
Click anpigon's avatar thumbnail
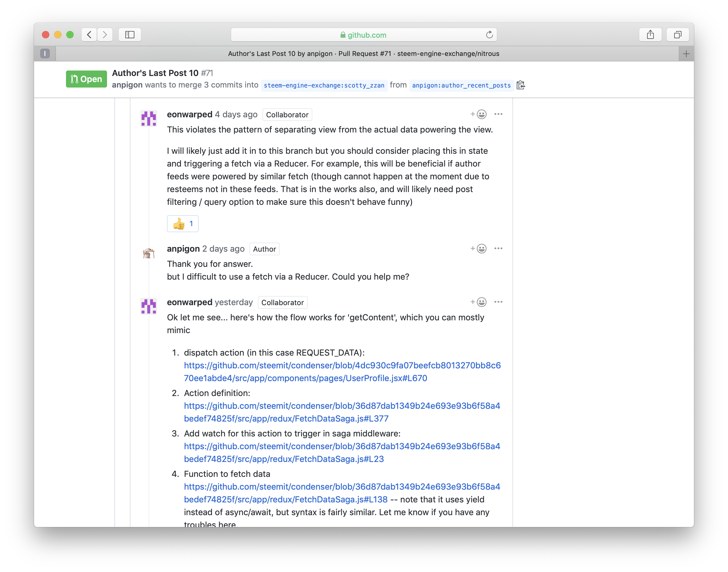point(148,253)
